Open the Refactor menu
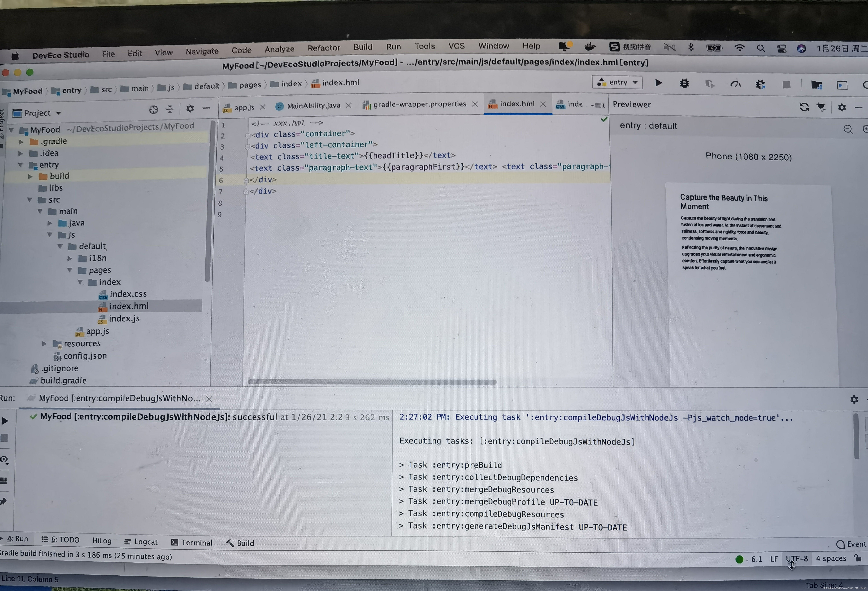This screenshot has width=868, height=591. (324, 48)
